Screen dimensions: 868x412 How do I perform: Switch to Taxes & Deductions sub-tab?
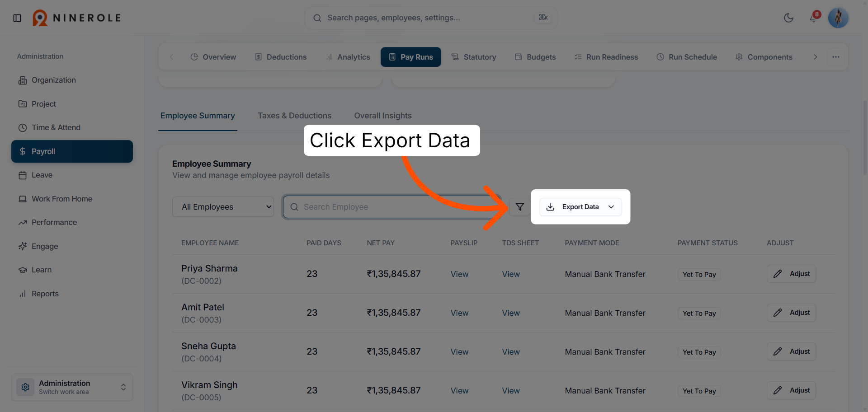pyautogui.click(x=295, y=116)
